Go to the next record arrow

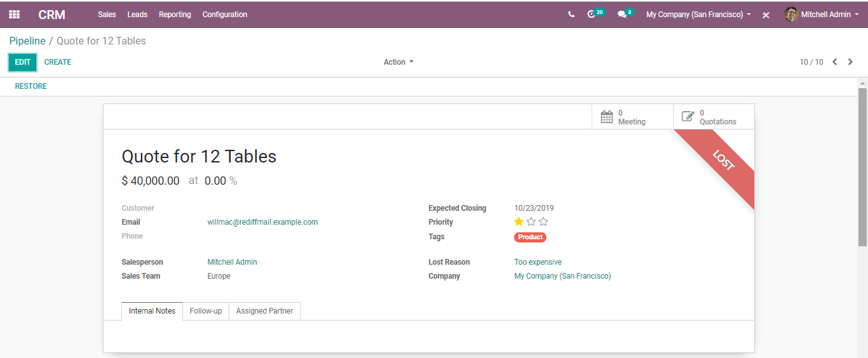point(850,62)
